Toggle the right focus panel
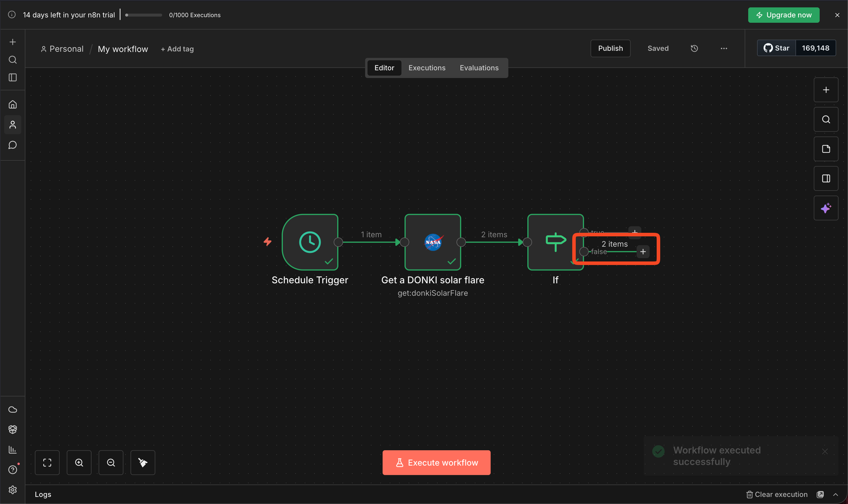This screenshot has height=504, width=848. [x=825, y=178]
